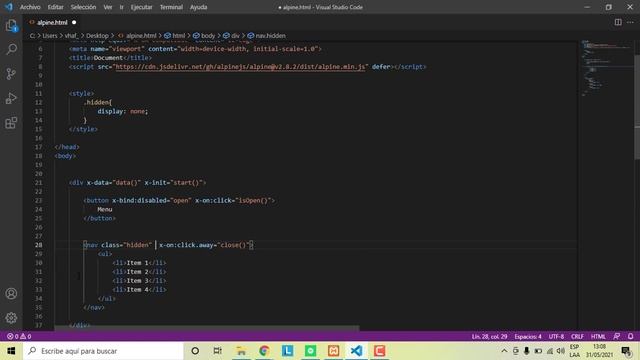Open the Windows Start menu
Image resolution: width=640 pixels, height=360 pixels.
[x=11, y=351]
